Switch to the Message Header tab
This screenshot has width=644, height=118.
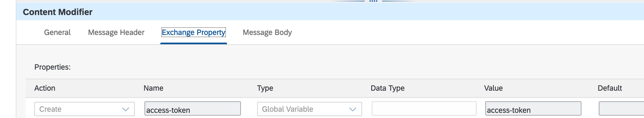coord(116,33)
